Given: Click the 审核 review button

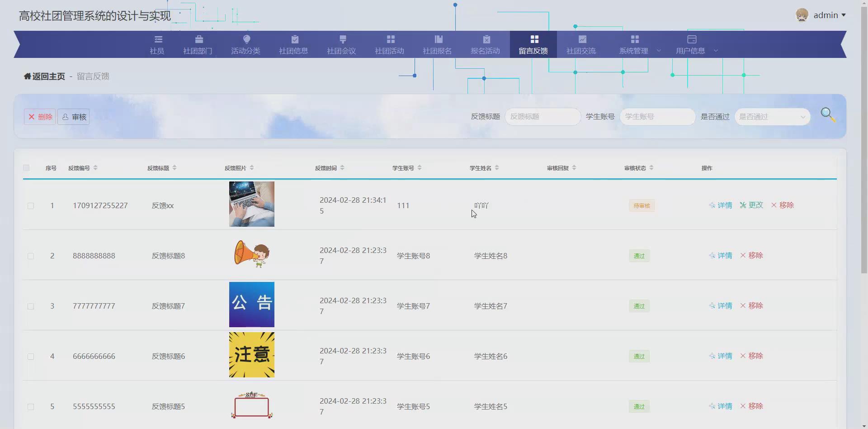Looking at the screenshot, I should [73, 116].
